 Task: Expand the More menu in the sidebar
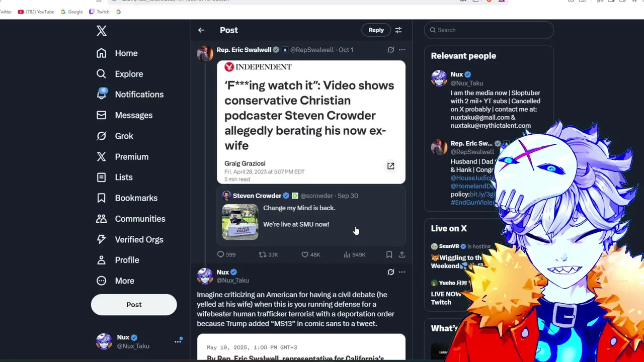point(115,281)
